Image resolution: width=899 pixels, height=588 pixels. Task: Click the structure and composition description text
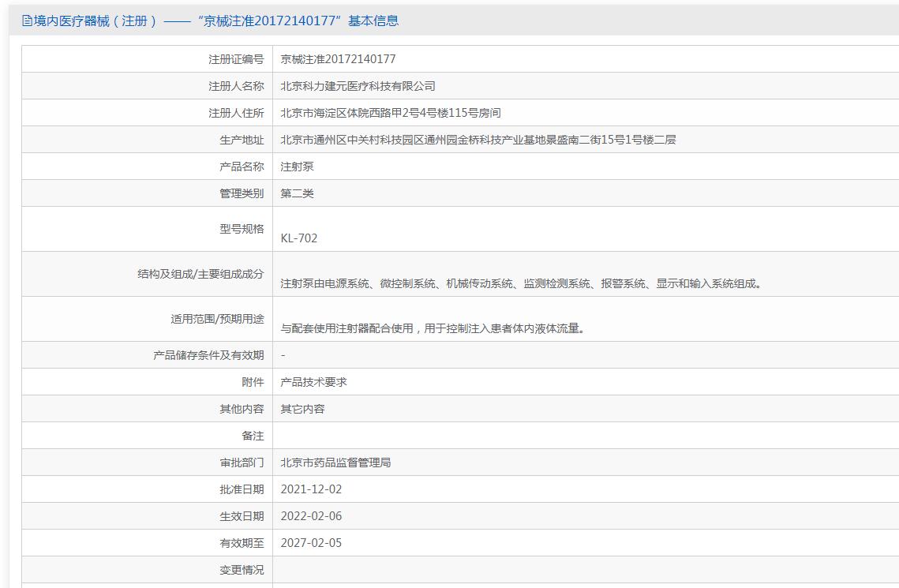point(521,283)
